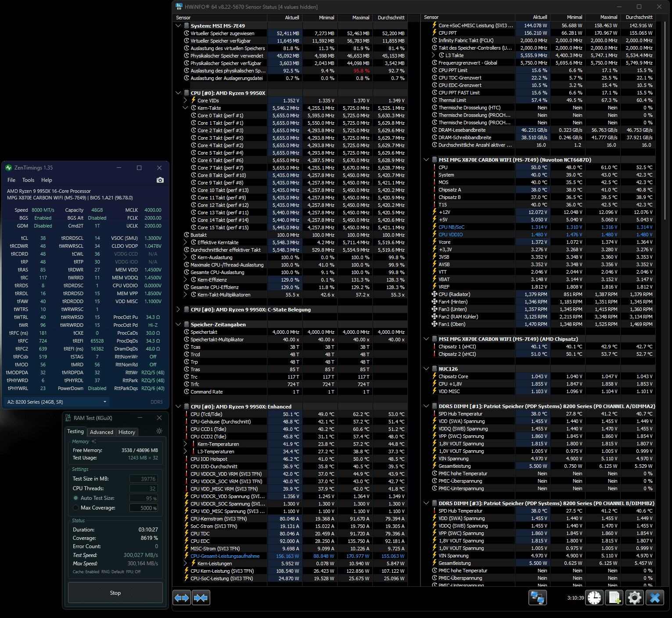Click the Stop button in RAM Test

tap(115, 593)
